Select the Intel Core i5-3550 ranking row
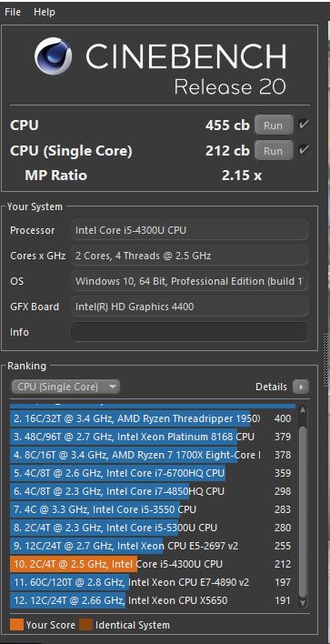This screenshot has width=330, height=644. point(152,509)
